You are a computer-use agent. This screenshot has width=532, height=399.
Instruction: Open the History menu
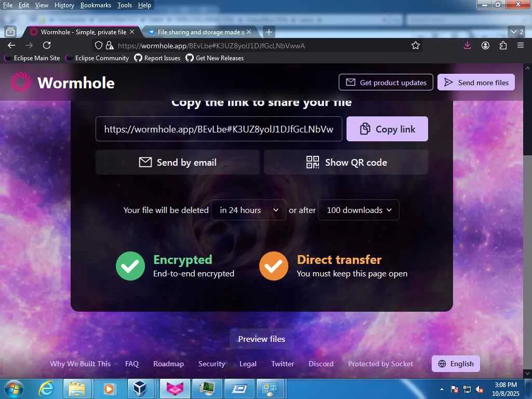(x=64, y=5)
